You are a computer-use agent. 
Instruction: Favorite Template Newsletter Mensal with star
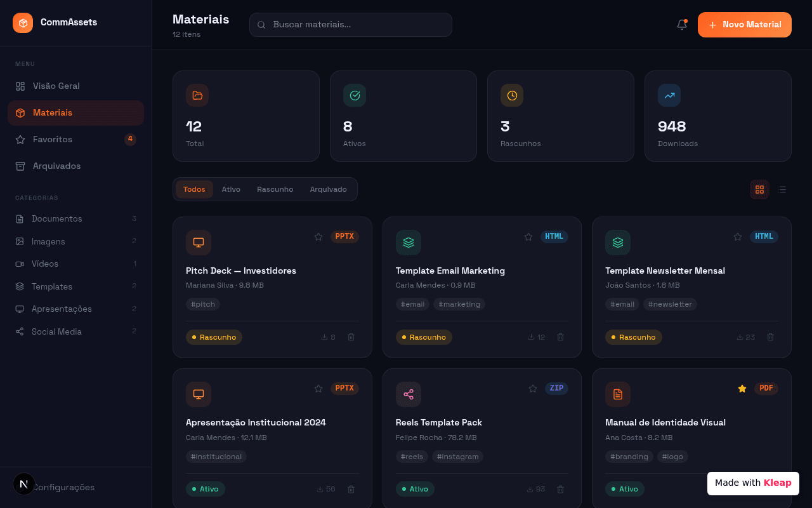[738, 237]
